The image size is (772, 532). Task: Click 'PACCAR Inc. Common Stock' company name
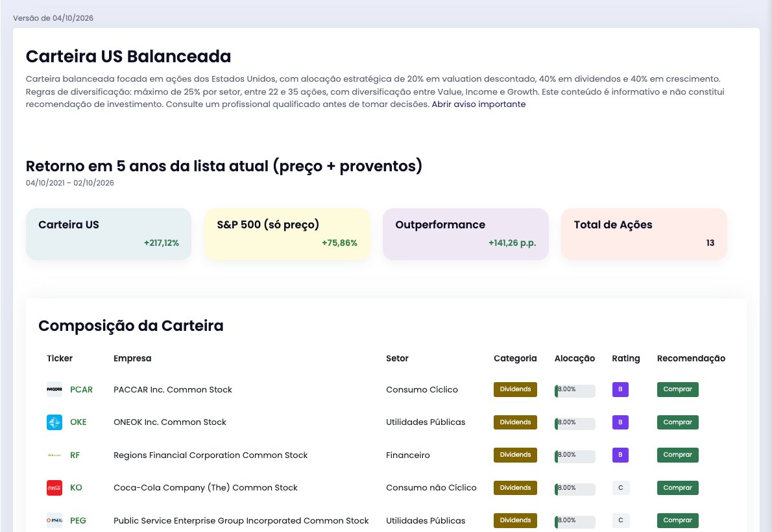pyautogui.click(x=173, y=390)
